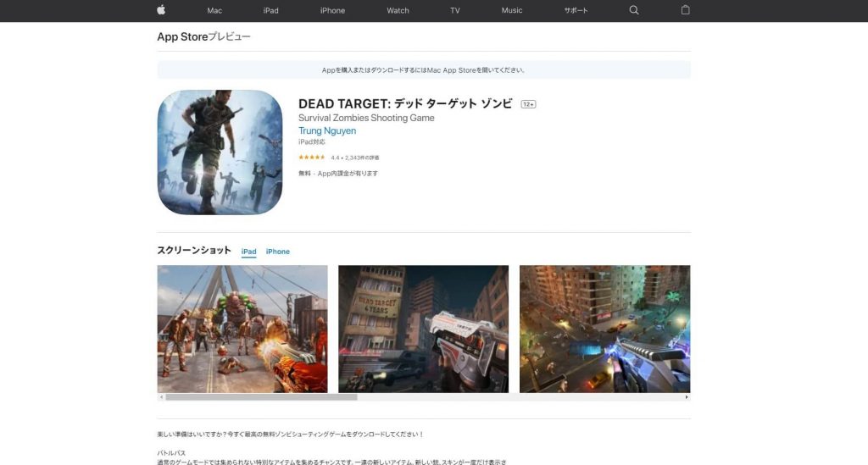Image resolution: width=868 pixels, height=465 pixels.
Task: Click the 12+ age rating badge
Action: pyautogui.click(x=528, y=104)
